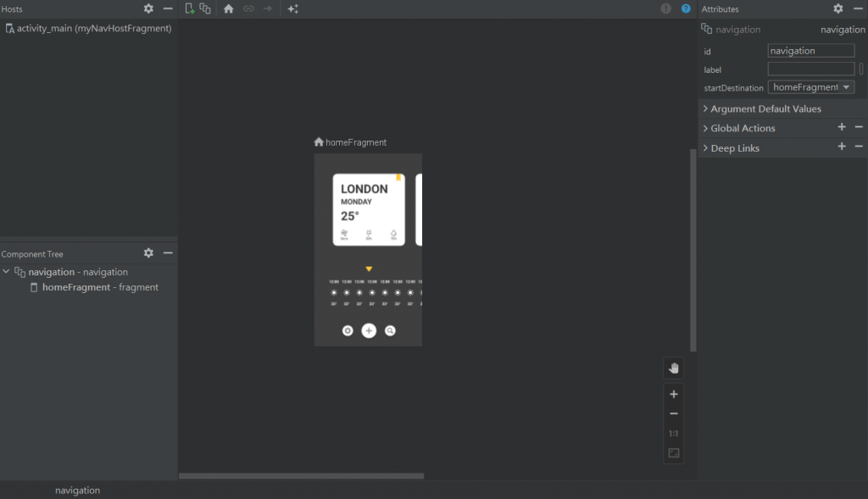Collapse navigation node in Component Tree
This screenshot has width=868, height=499.
[6, 272]
